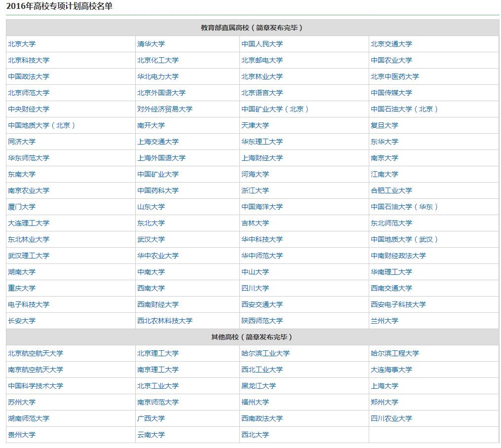Screen dimensions: 501x448
Task: Click 华东理工大学 link
Action: click(x=262, y=142)
